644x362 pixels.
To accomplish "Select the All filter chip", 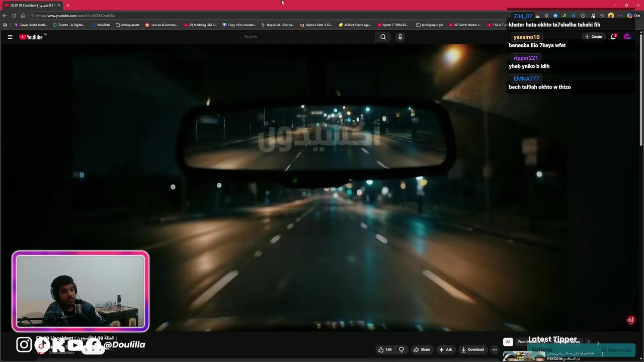I will pos(508,342).
